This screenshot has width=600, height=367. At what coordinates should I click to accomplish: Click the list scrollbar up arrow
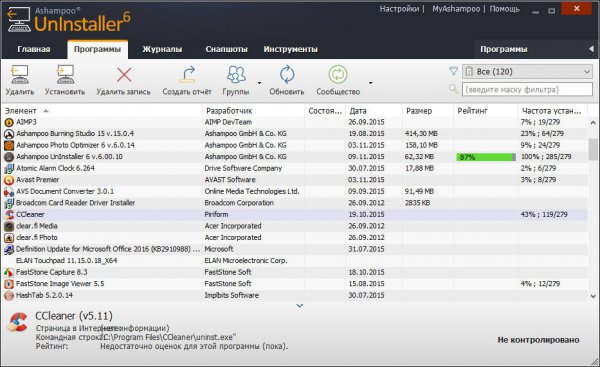click(593, 123)
